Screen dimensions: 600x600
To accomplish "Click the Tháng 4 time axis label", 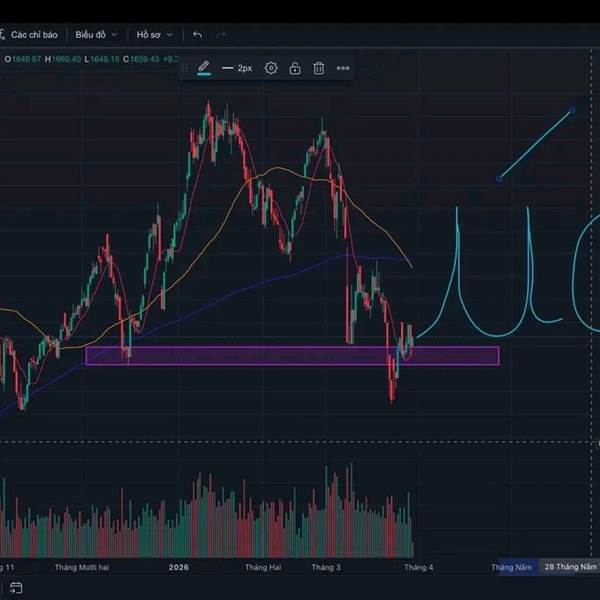I will 419,567.
